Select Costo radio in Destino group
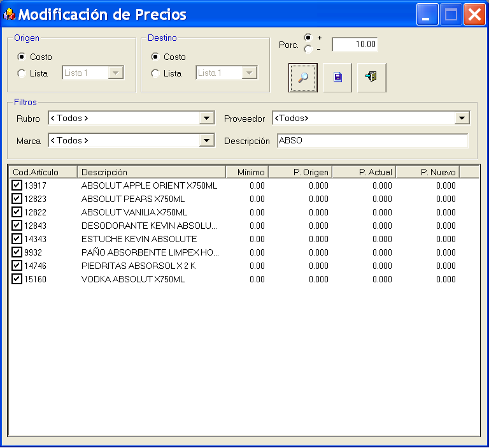This screenshot has height=448, width=489. tap(155, 57)
